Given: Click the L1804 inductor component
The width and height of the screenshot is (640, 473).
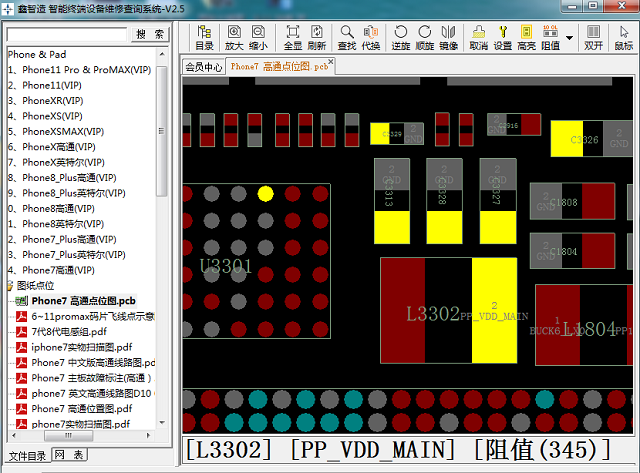Looking at the screenshot, I should 584,324.
